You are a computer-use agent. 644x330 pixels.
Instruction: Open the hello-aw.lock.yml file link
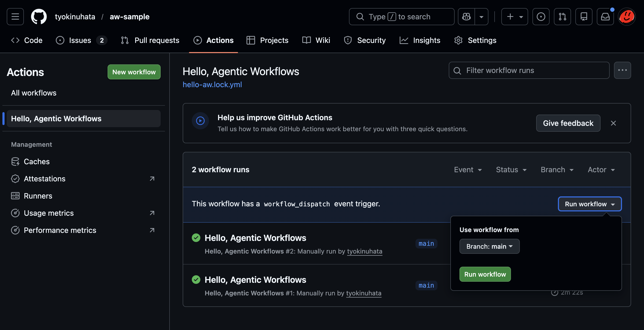(212, 85)
